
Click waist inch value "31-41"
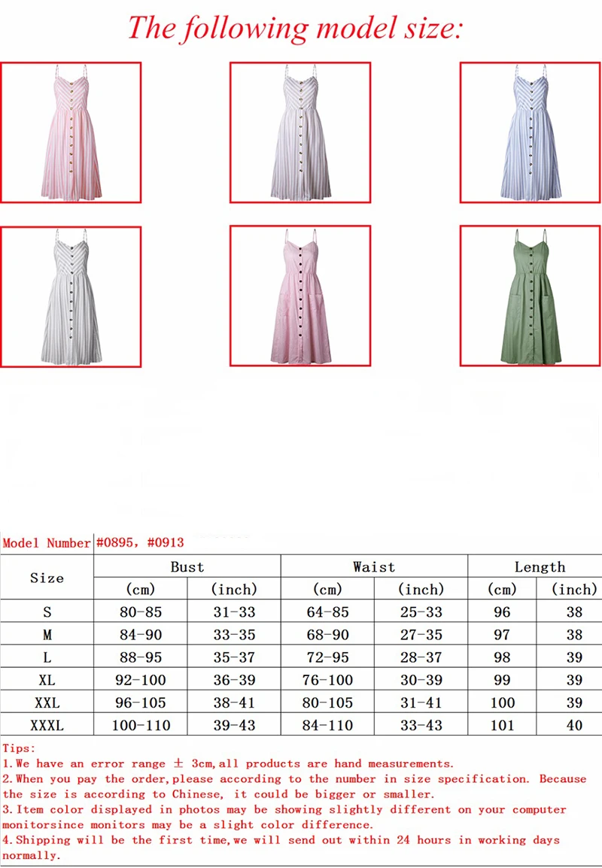click(x=421, y=703)
